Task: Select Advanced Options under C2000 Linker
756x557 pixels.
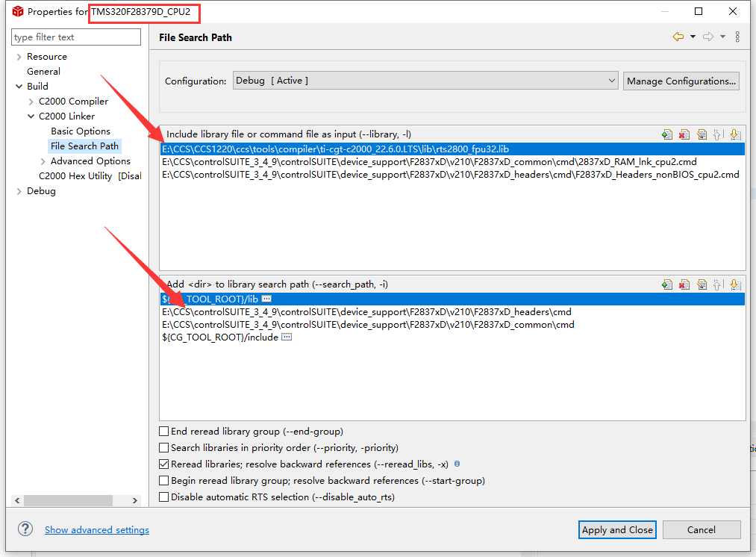Action: pyautogui.click(x=90, y=161)
